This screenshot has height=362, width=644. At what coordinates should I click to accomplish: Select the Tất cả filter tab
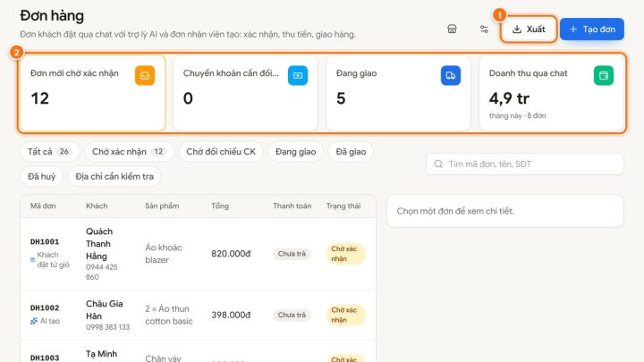click(50, 152)
